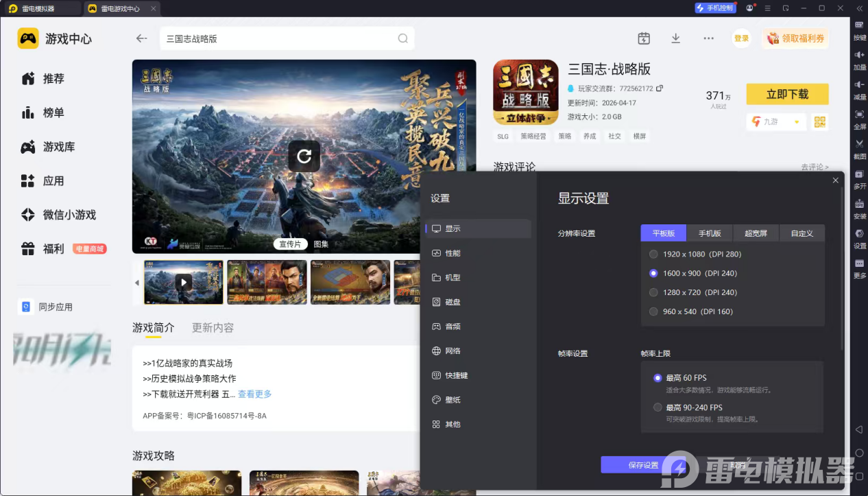
Task: Close the 设置 settings dialog
Action: tap(835, 180)
